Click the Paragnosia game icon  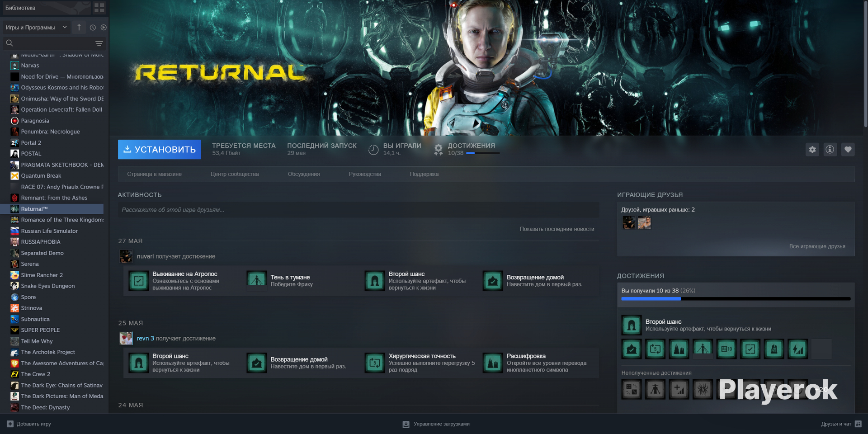pyautogui.click(x=14, y=121)
